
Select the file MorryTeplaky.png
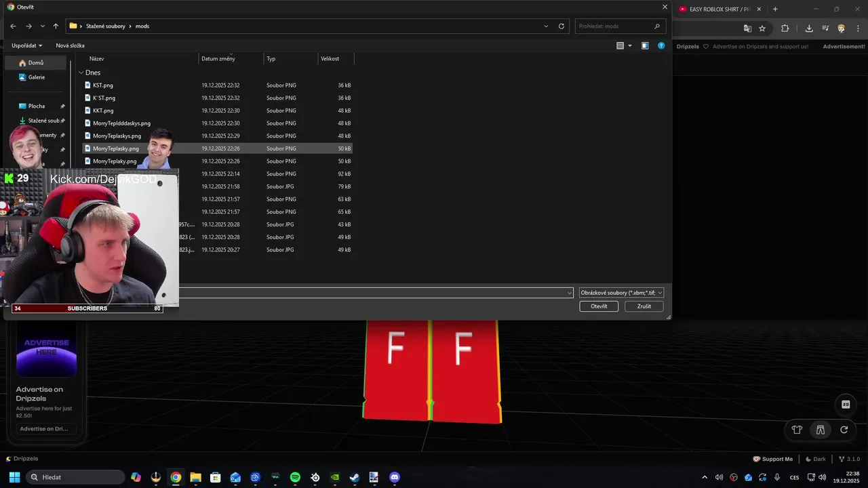217,161
